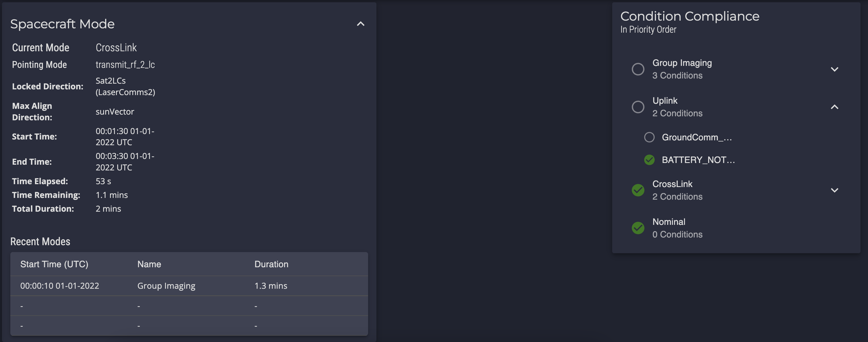Click the CrossLink compliance checkmark icon

click(638, 190)
